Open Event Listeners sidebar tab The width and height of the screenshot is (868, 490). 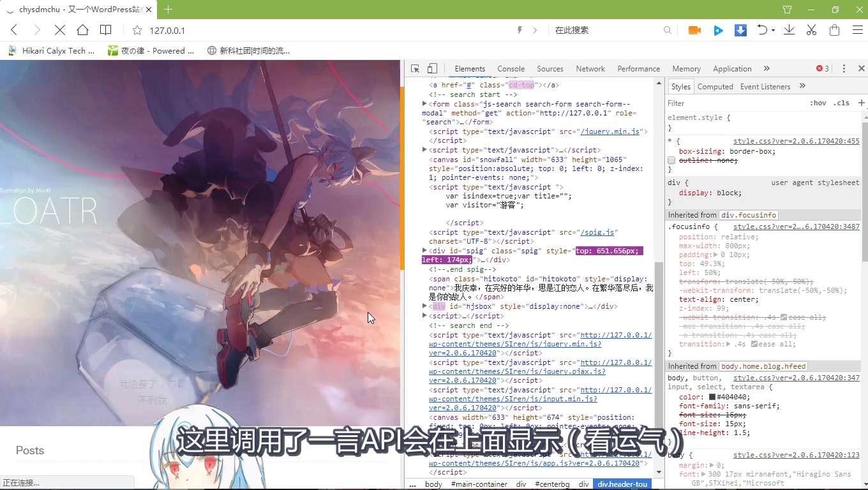[765, 86]
